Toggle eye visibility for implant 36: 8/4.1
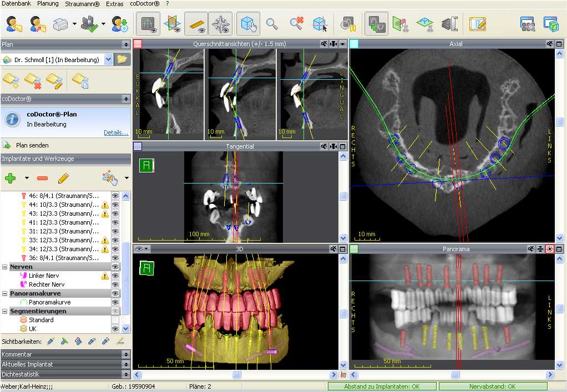The height and width of the screenshot is (392, 567). (115, 258)
